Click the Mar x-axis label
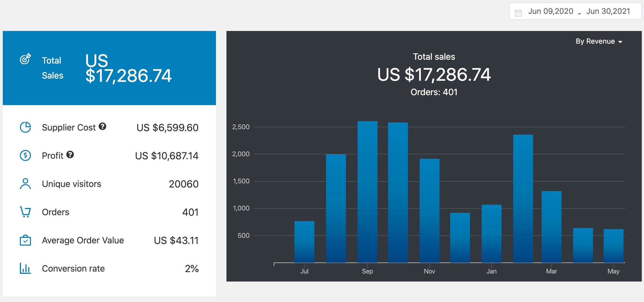The image size is (644, 302). click(551, 271)
